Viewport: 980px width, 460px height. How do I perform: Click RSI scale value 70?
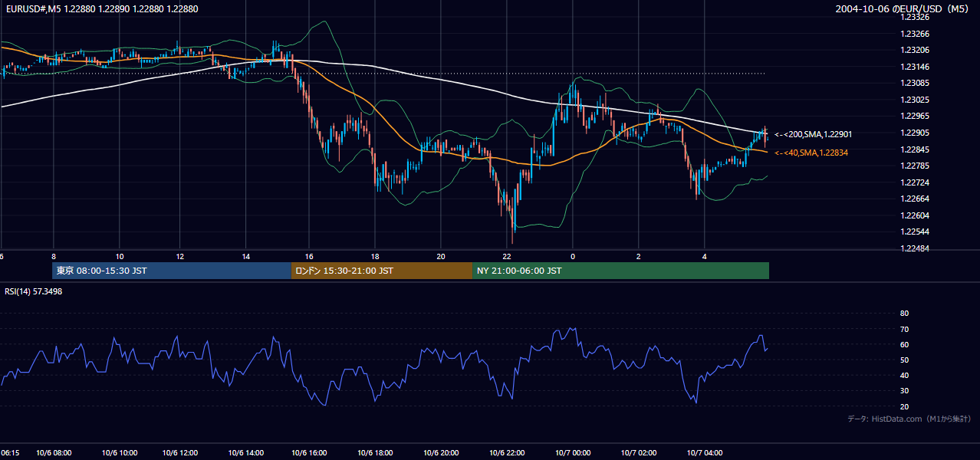coord(904,329)
